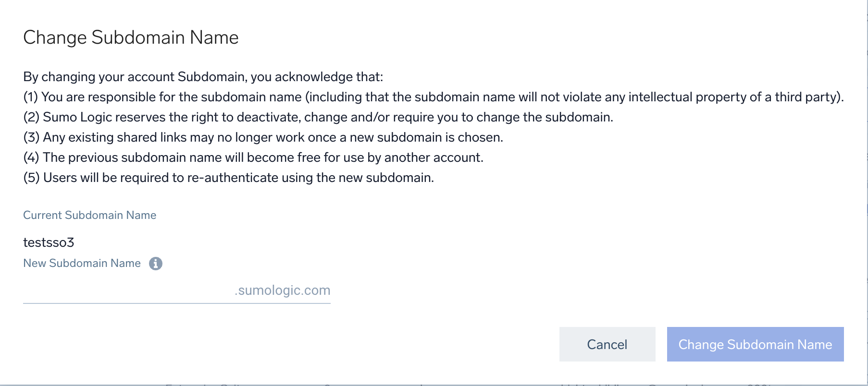Click inside the new subdomain input field
Screen dimensions: 868x386
click(x=120, y=290)
